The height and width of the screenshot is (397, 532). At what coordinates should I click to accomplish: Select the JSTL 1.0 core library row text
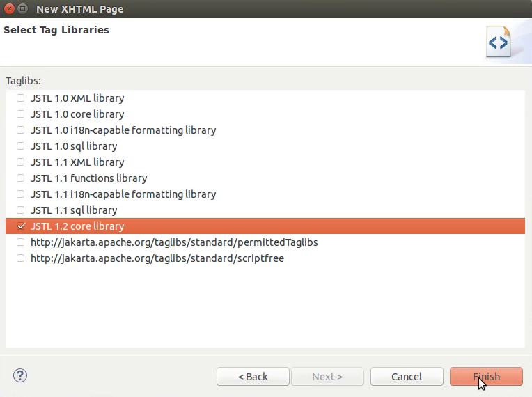(x=77, y=114)
